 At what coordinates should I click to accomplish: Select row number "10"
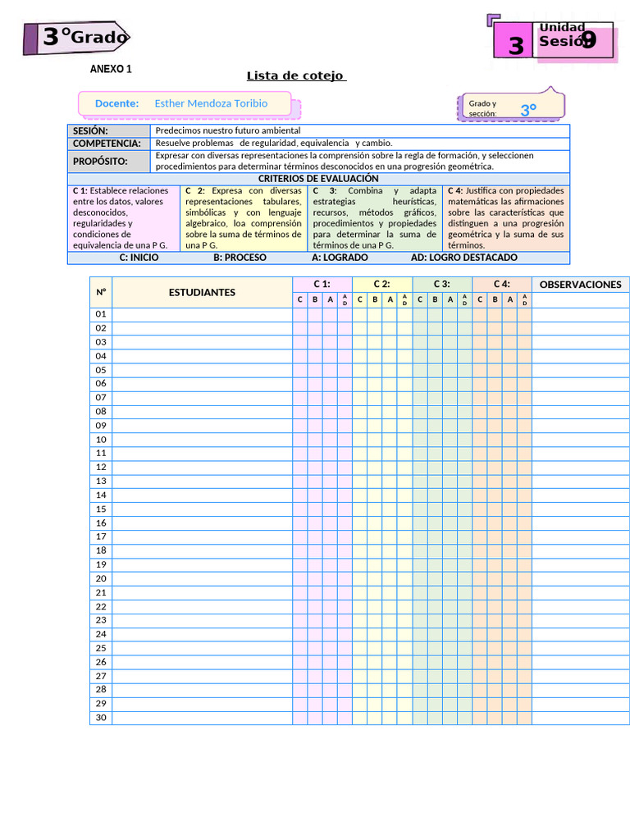pos(101,440)
